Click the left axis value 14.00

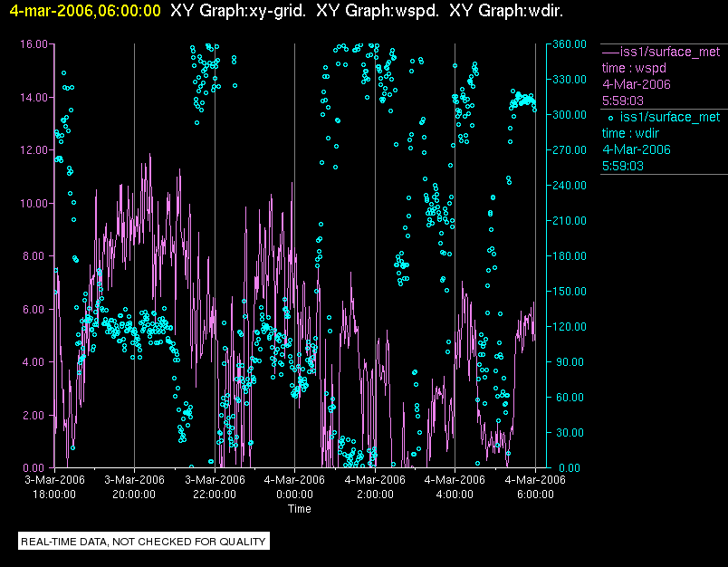click(34, 98)
